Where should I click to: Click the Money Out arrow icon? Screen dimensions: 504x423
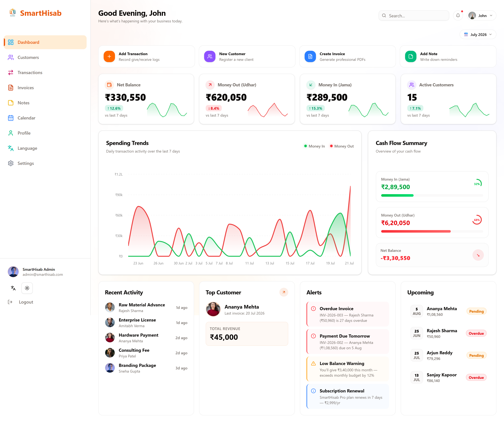210,85
